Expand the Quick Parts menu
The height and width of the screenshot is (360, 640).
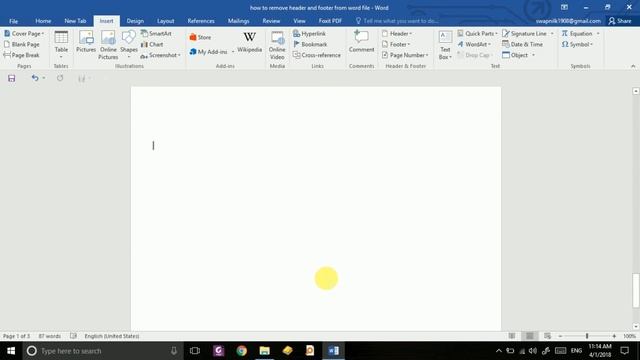pos(477,33)
